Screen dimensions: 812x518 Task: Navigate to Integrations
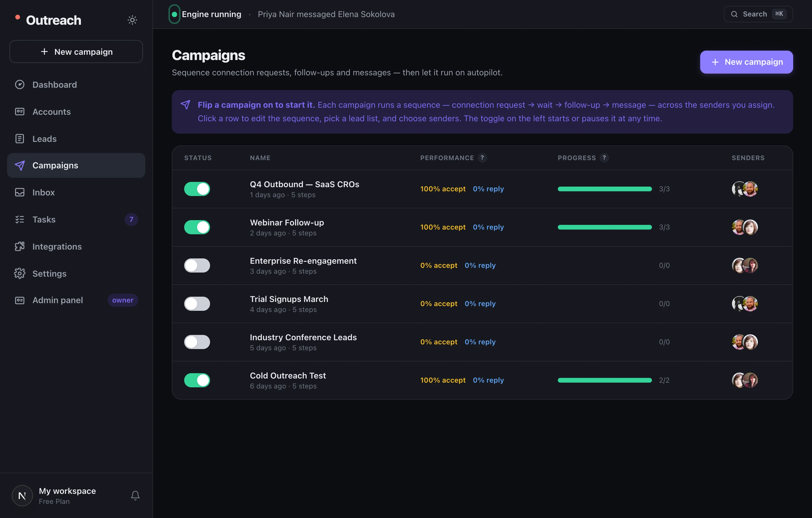[76, 247]
